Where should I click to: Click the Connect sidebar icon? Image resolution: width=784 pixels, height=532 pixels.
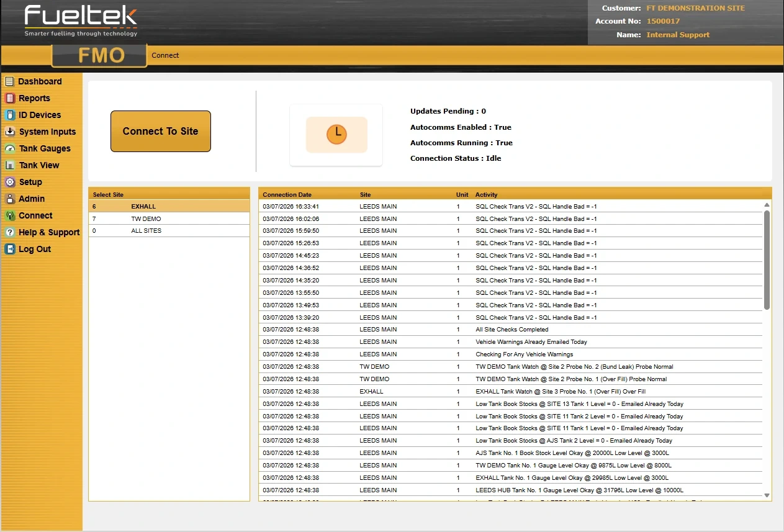pos(9,215)
